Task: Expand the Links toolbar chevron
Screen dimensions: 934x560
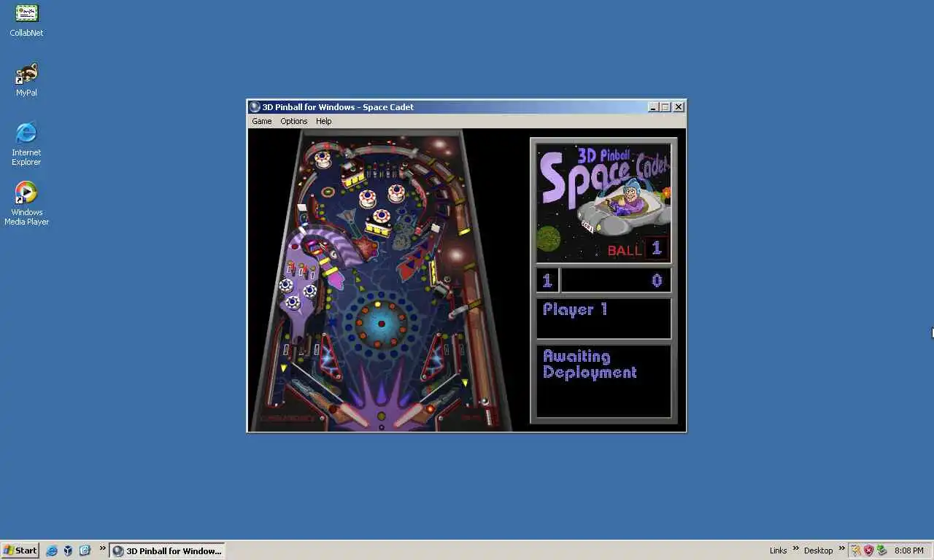Action: pos(795,548)
